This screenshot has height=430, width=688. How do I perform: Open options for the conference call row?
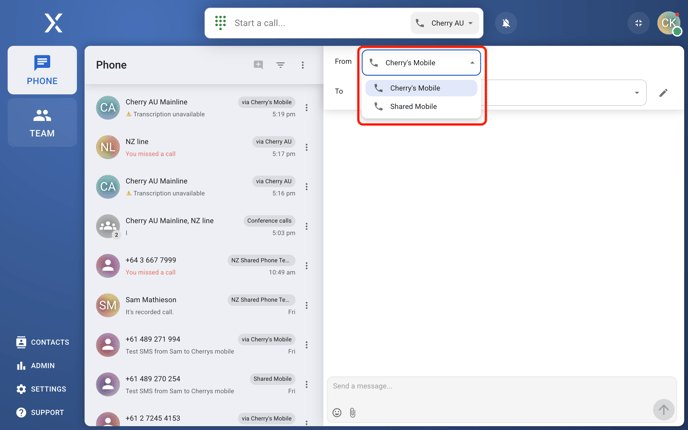pyautogui.click(x=306, y=226)
